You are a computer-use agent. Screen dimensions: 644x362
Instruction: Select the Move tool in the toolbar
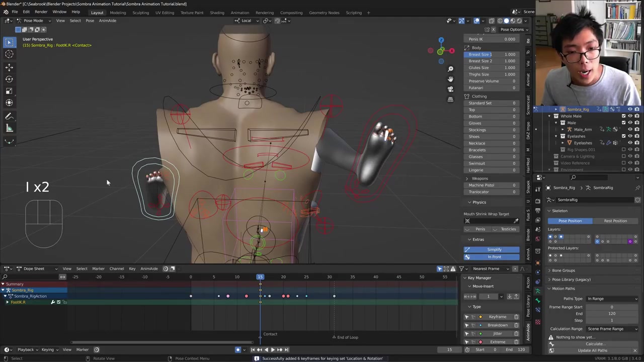9,67
